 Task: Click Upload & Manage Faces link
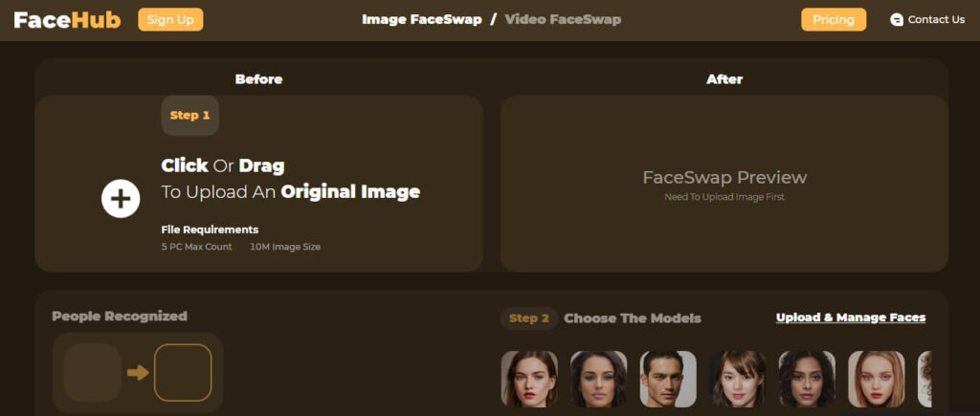coord(851,317)
